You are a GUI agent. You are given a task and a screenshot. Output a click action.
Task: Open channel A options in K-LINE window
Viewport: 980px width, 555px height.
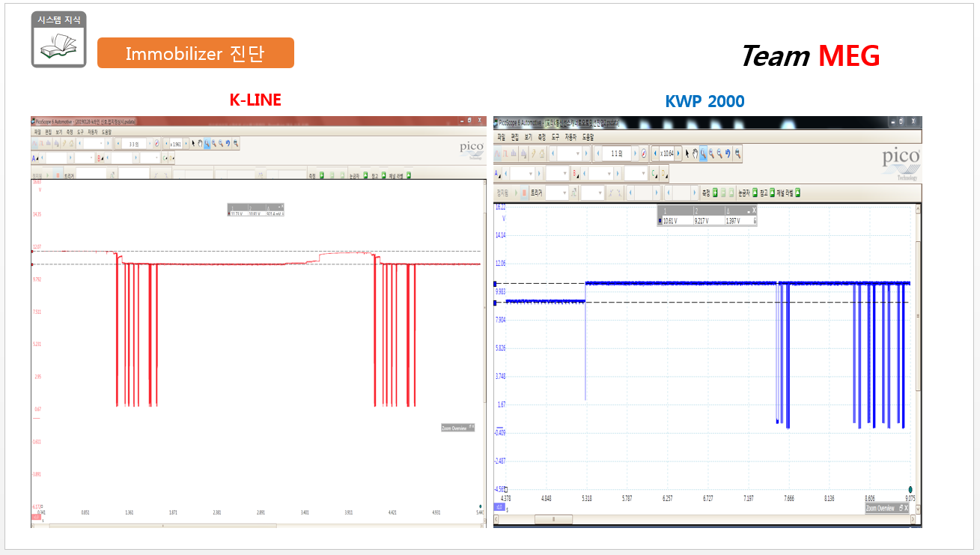34,159
